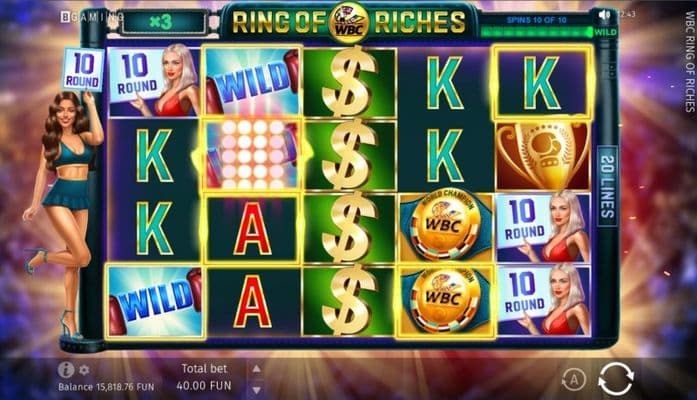Screen dimensions: 697x400
Task: Select highlighted K symbol in last reel
Action: tap(543, 82)
